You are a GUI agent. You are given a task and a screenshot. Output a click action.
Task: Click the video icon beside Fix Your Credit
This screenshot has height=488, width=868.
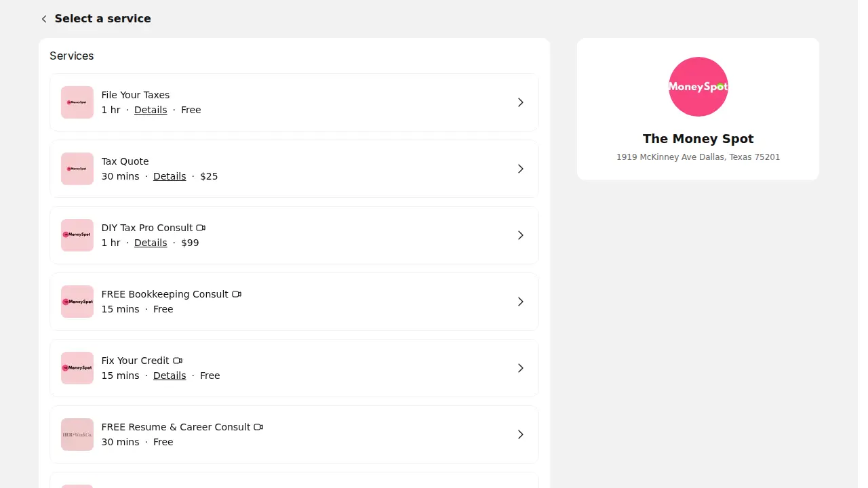178,361
